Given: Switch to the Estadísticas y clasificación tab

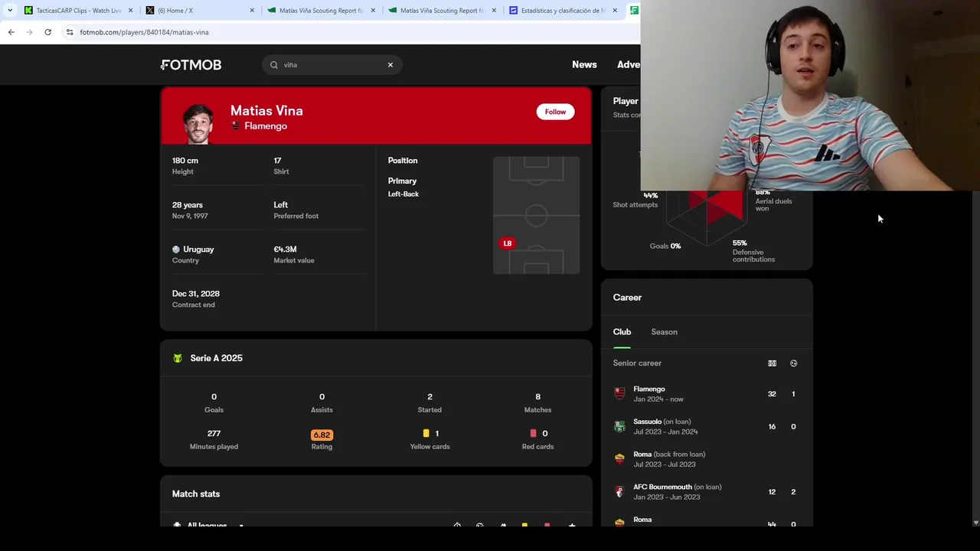Looking at the screenshot, I should (x=563, y=11).
